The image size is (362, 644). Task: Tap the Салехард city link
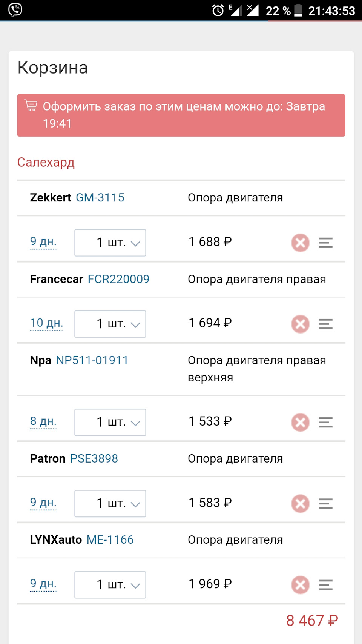(46, 163)
